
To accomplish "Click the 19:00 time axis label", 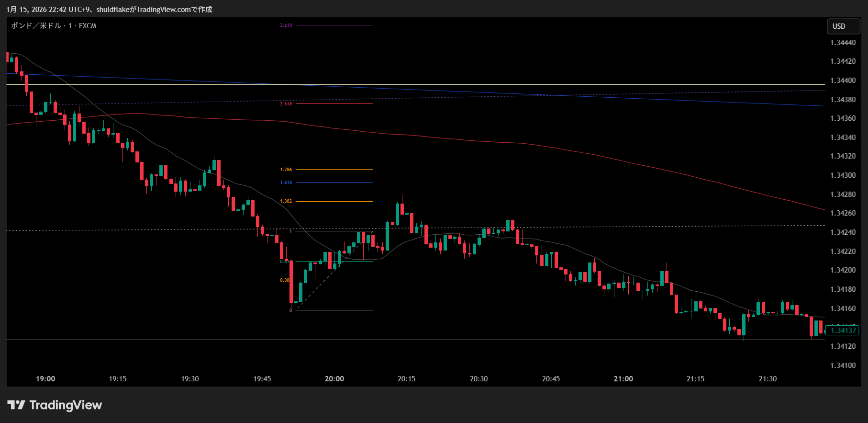I will 45,379.
